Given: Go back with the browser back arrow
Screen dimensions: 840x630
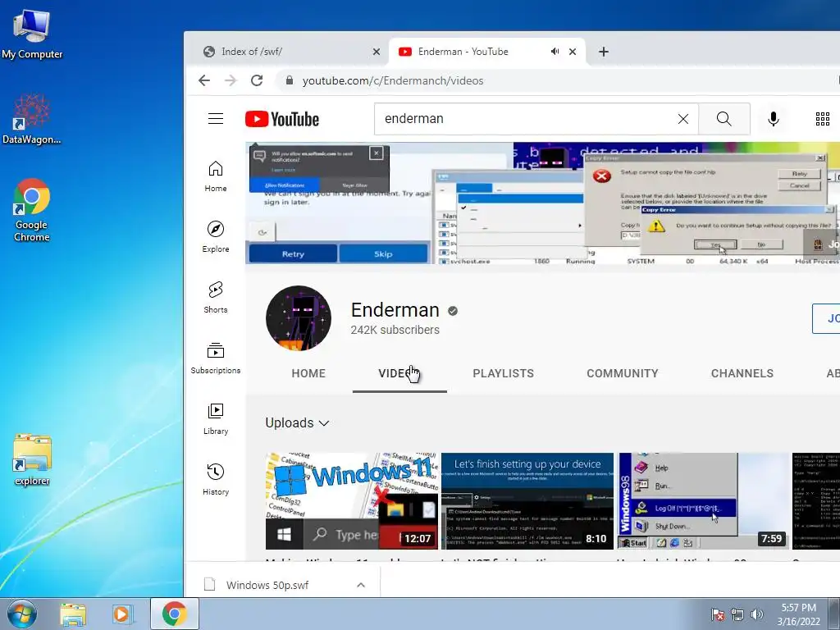Looking at the screenshot, I should 204,80.
